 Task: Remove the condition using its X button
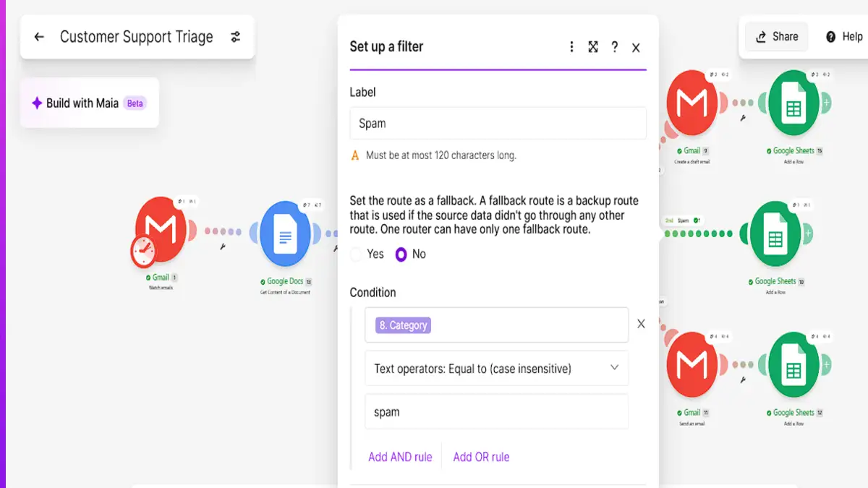(641, 325)
